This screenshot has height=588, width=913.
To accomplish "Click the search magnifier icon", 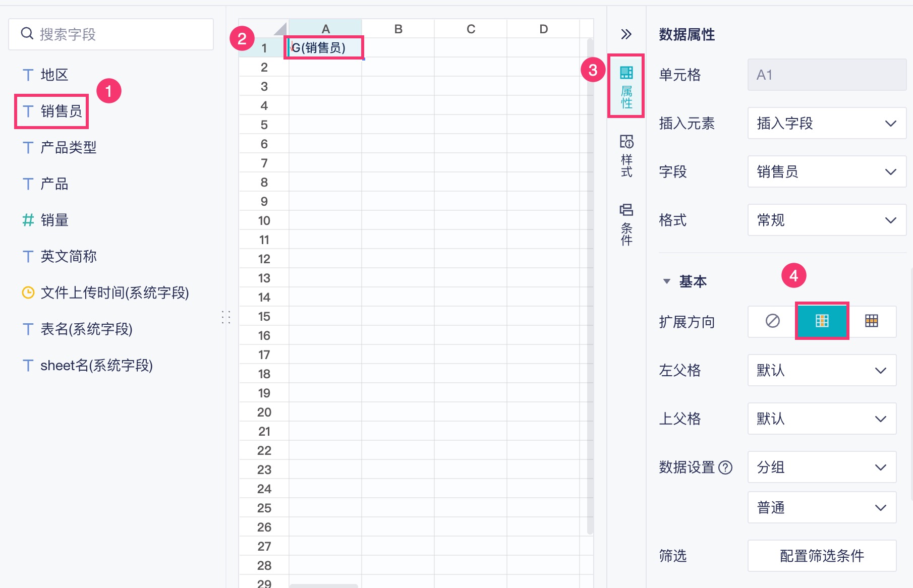I will pyautogui.click(x=27, y=34).
